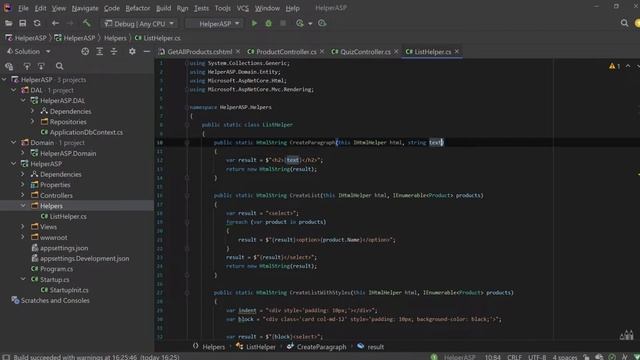Screen dimensions: 640x360
Task: Collapse the Helpers folder
Action: pyautogui.click(x=23, y=206)
